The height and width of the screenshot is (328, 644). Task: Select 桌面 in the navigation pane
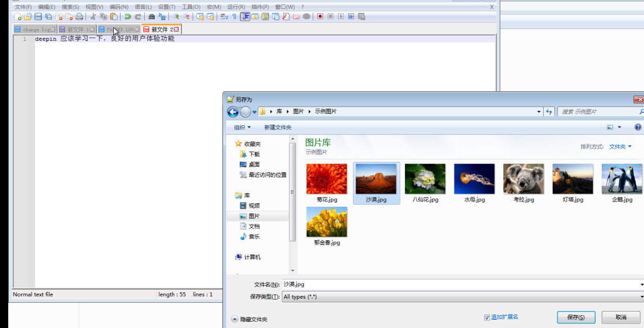point(250,165)
